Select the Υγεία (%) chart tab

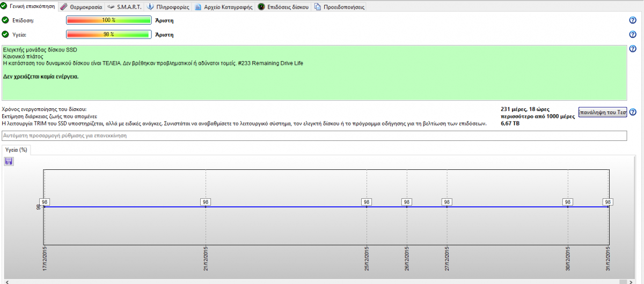click(x=16, y=150)
